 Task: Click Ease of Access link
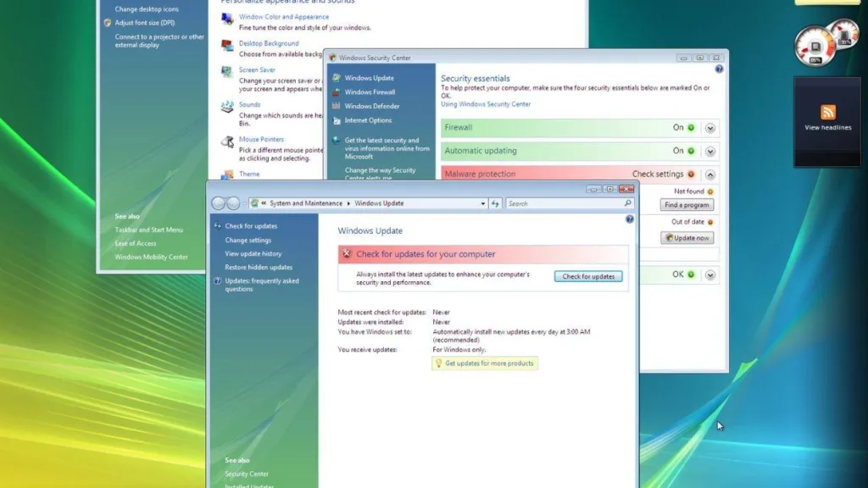coord(135,243)
